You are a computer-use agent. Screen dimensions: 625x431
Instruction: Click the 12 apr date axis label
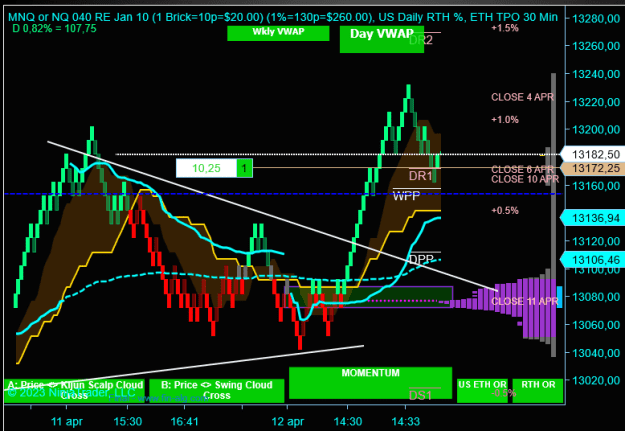point(288,421)
